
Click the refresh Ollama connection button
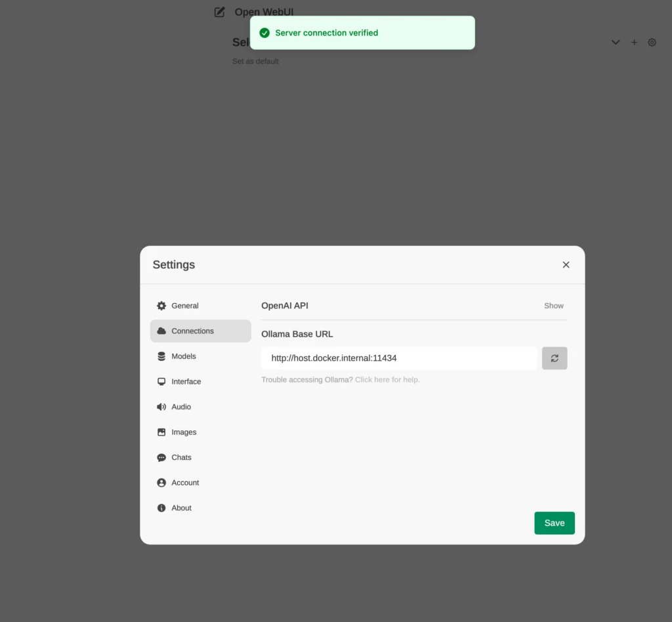click(x=554, y=358)
